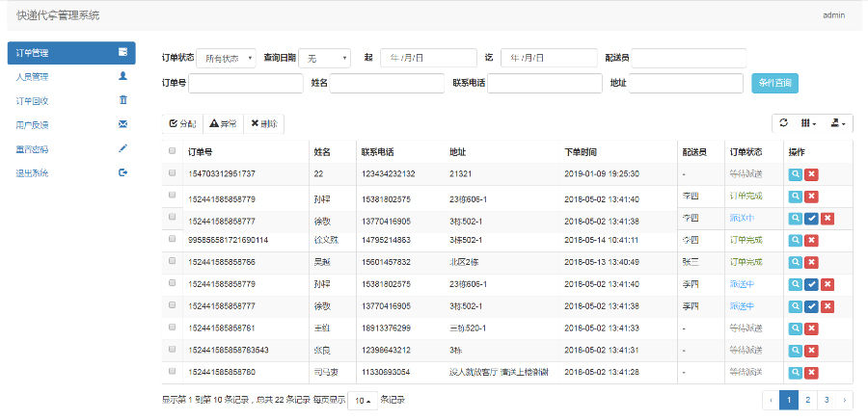Click the blue checkmark icon for order 995855581721690114's row above
The image size is (868, 420).
pyautogui.click(x=811, y=219)
